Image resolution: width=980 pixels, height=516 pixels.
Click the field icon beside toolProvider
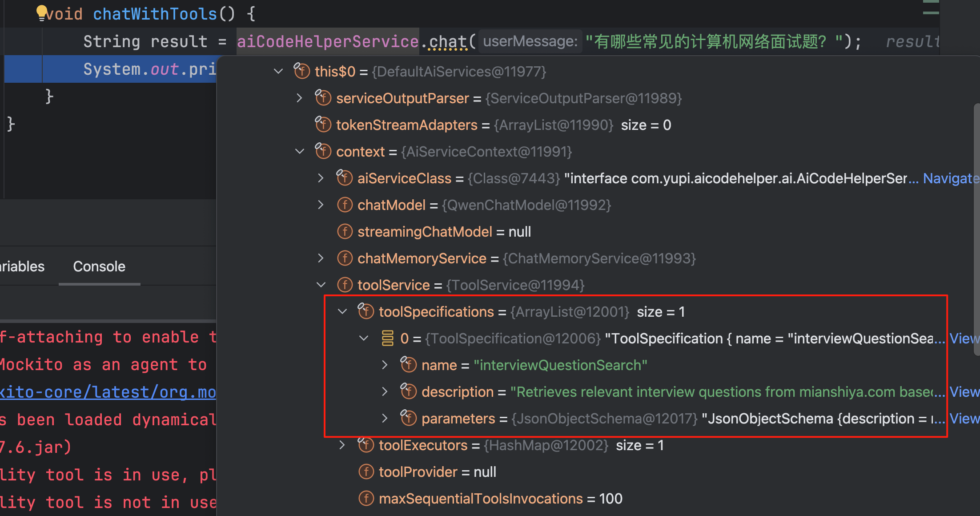pyautogui.click(x=366, y=472)
